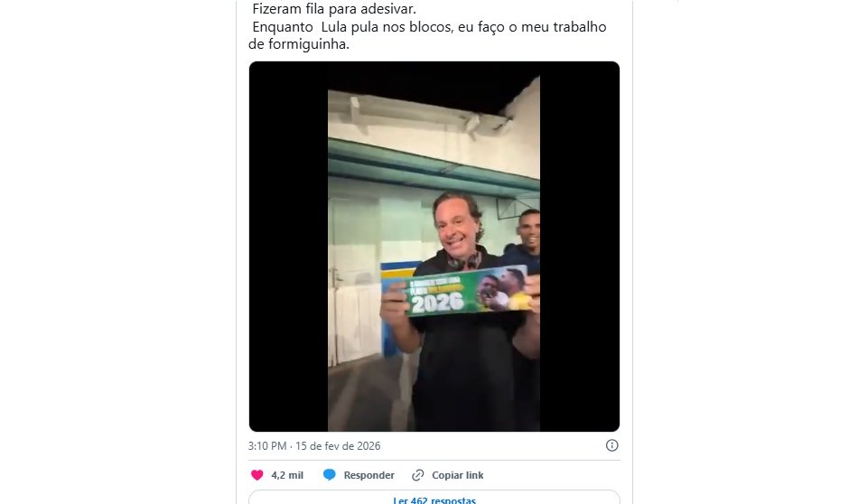Click the tweet line mentioning Lula pula nos blocos

pos(429,27)
